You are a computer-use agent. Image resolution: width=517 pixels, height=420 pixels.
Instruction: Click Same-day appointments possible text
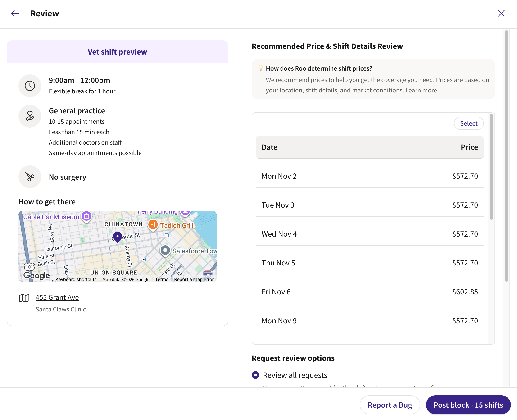pyautogui.click(x=95, y=153)
